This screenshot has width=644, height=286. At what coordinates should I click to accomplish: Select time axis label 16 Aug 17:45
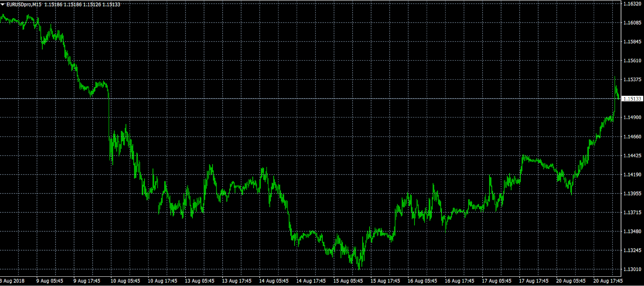pyautogui.click(x=459, y=281)
